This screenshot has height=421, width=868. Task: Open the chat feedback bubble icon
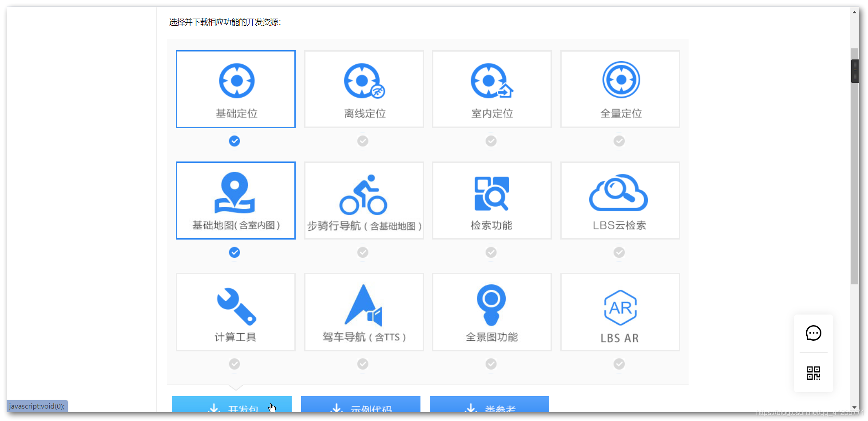point(813,333)
